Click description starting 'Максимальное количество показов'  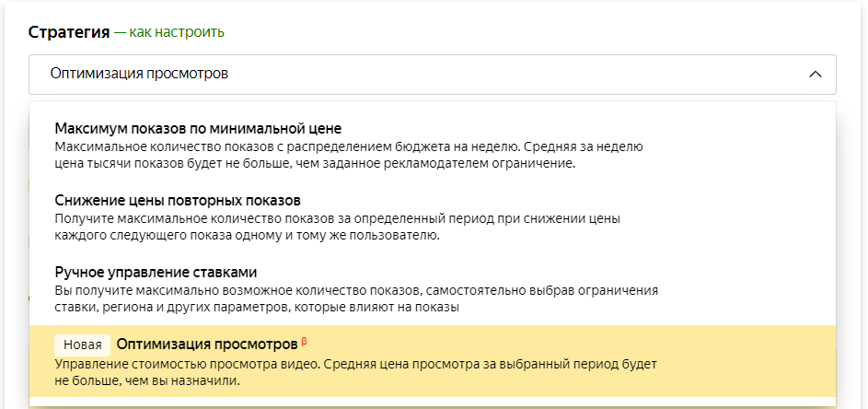354,146
